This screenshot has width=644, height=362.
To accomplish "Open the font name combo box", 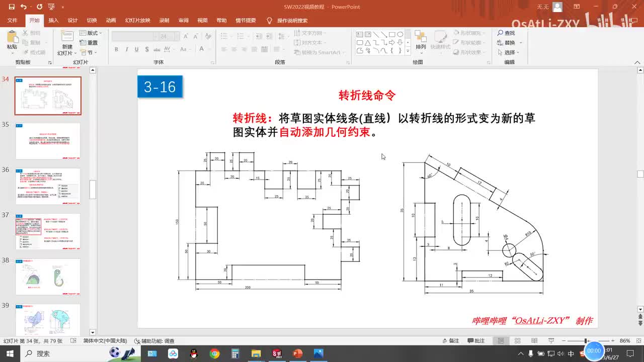I will pos(134,36).
